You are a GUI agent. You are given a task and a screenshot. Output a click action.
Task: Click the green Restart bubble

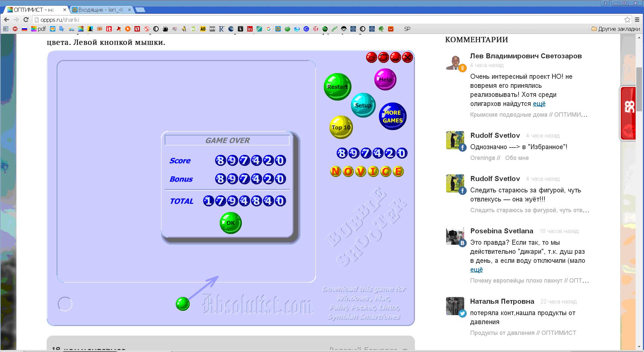(x=337, y=86)
